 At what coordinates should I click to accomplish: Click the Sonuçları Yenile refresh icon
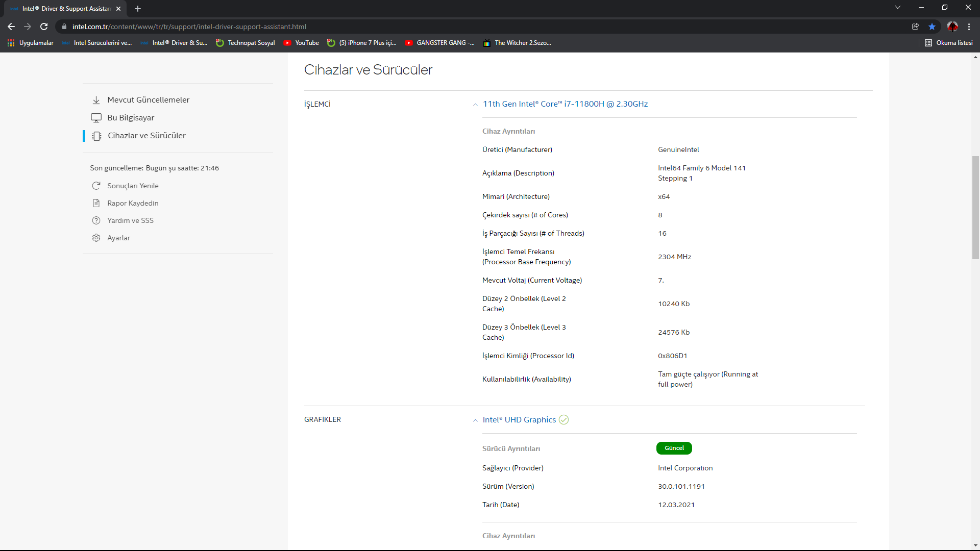point(96,186)
